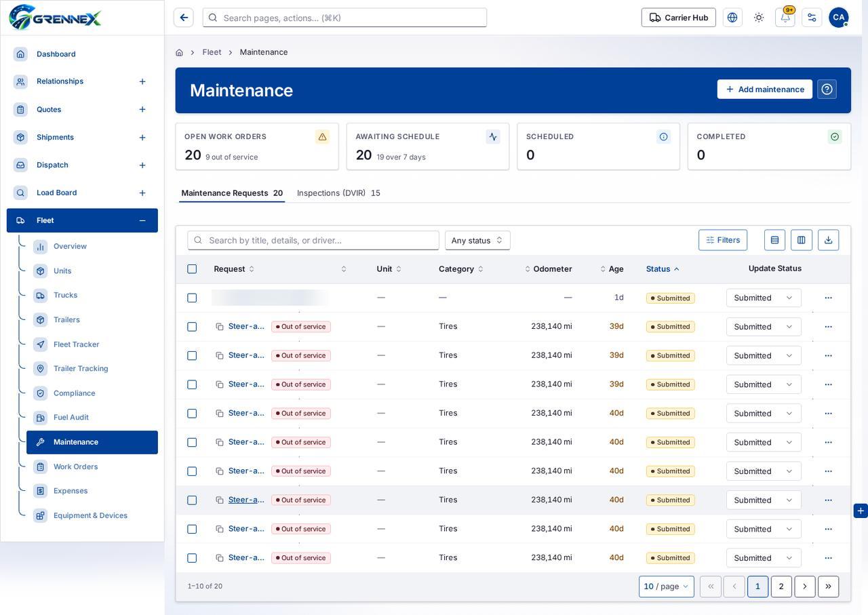Viewport: 868px width, 615px height.
Task: Open the settings sliders icon in header
Action: (812, 18)
